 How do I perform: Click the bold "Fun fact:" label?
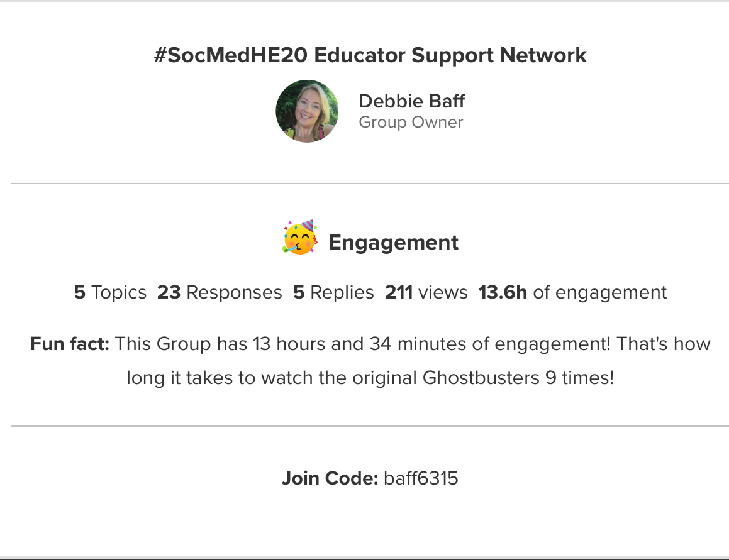tap(70, 344)
